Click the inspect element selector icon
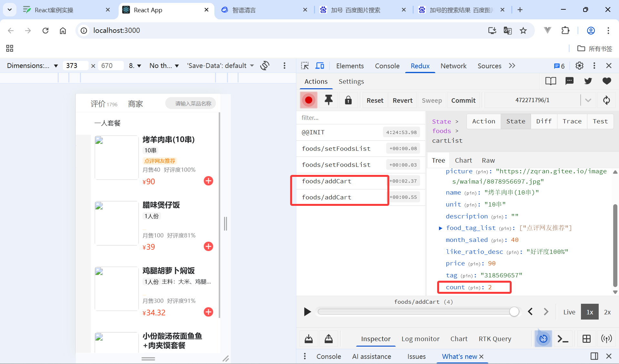The width and height of the screenshot is (619, 364). tap(305, 66)
